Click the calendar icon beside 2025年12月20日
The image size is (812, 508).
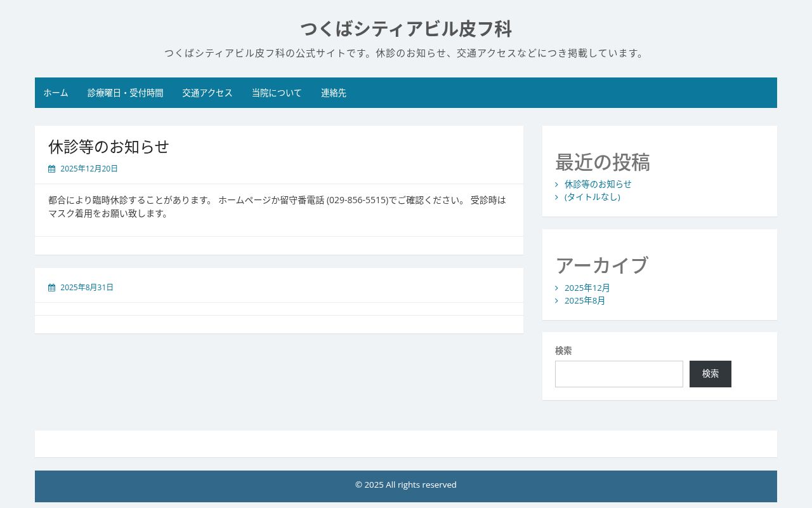(52, 169)
